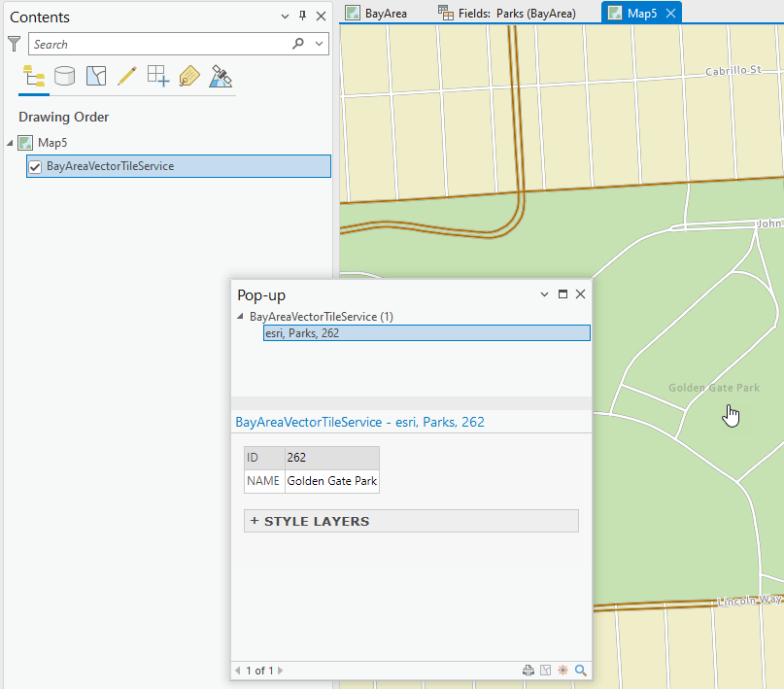Screen dimensions: 784x689
Task: Select the List By Editing pencil icon
Action: pyautogui.click(x=126, y=76)
